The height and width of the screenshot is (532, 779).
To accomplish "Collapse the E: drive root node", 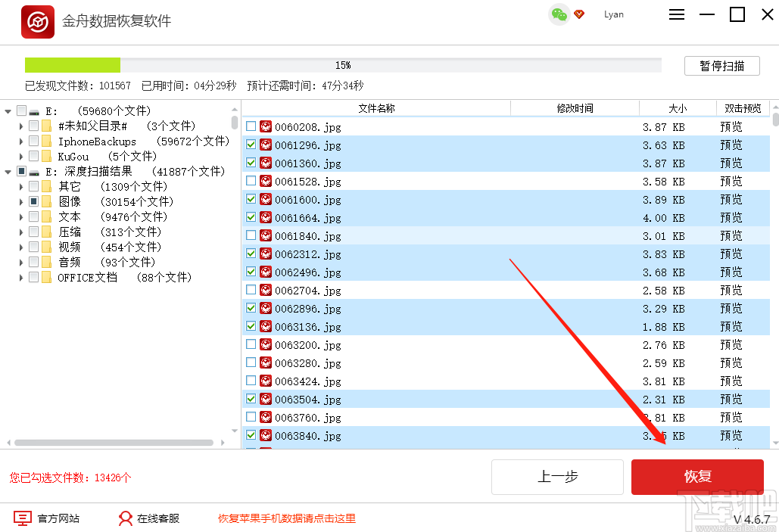I will coord(8,111).
